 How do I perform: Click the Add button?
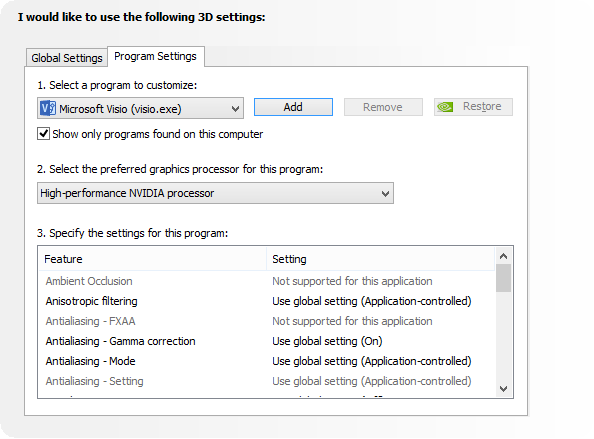293,107
